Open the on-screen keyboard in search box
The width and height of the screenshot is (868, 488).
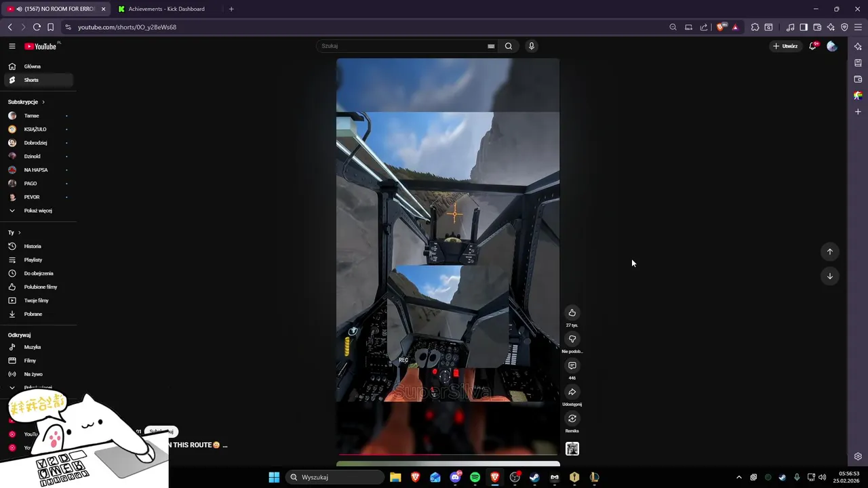(491, 46)
